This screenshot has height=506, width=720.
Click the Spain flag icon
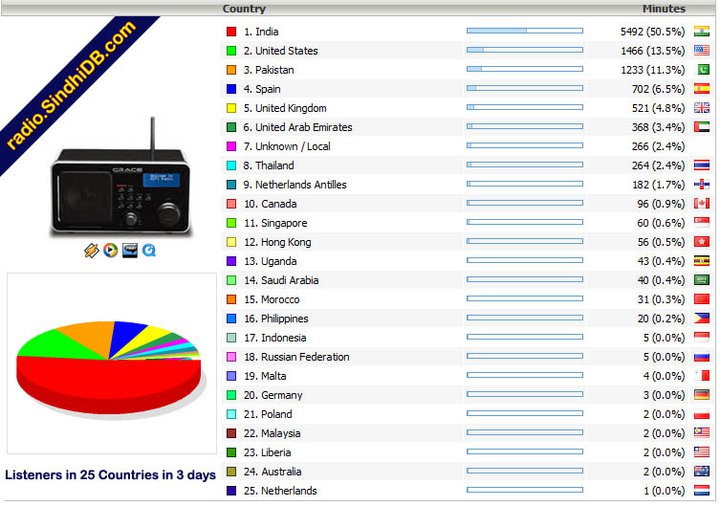pyautogui.click(x=702, y=89)
